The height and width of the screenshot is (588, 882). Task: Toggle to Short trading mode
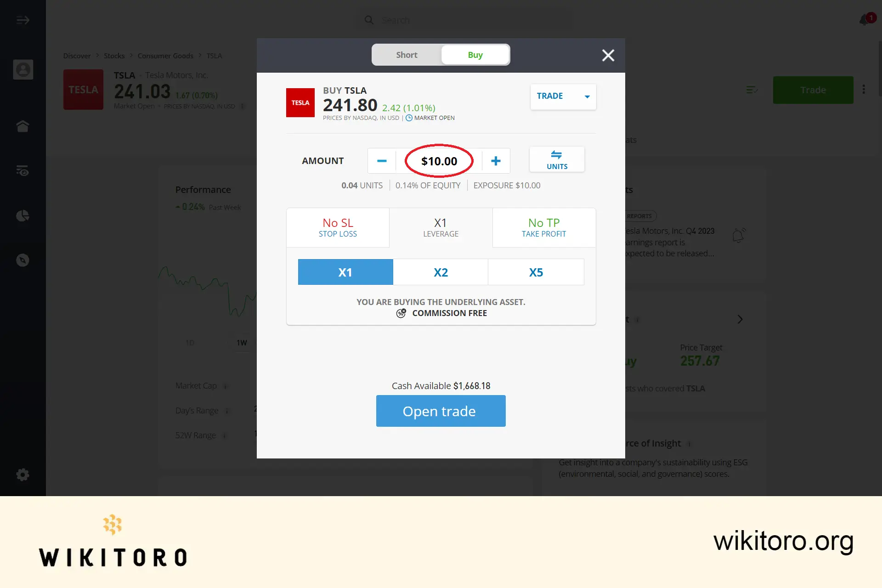click(x=406, y=55)
